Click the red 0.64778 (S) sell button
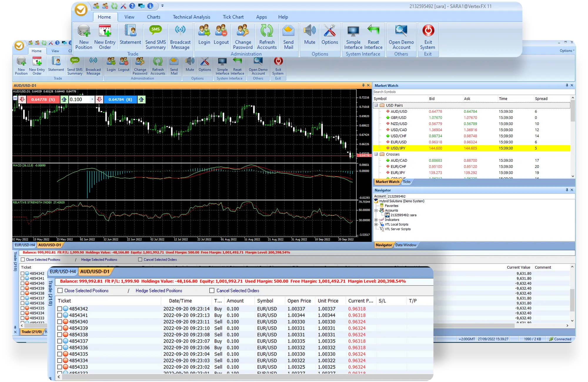Viewport: 588px width, 382px height. pos(43,100)
